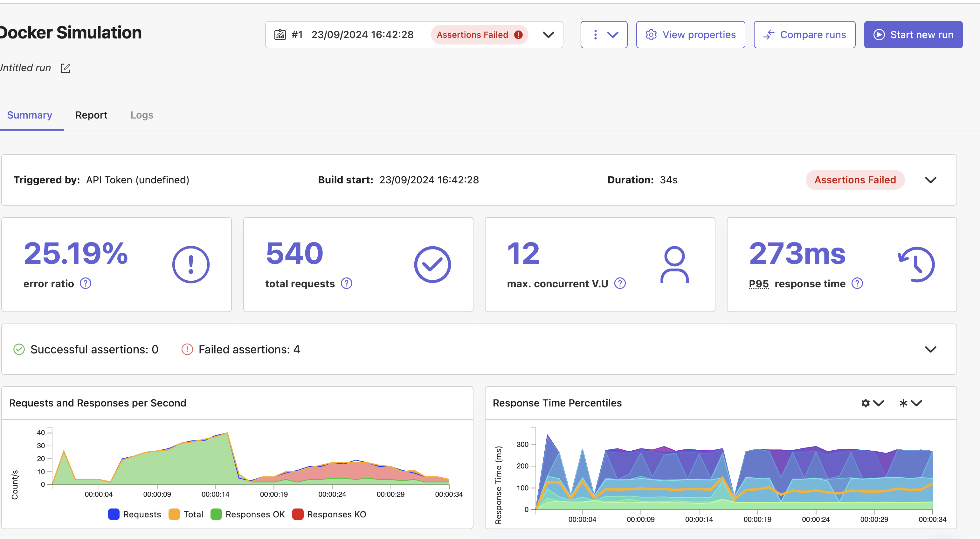The image size is (980, 539).
Task: Click the max concurrent V.U help icon
Action: coord(620,283)
